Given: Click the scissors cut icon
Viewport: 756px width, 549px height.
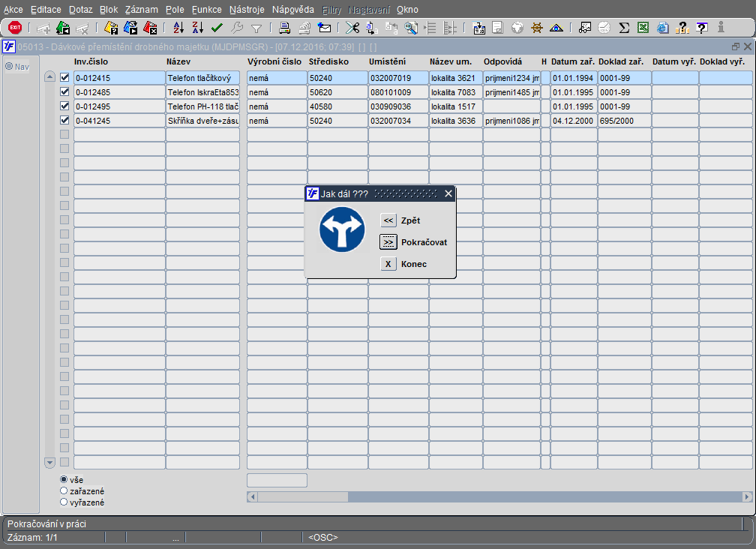Looking at the screenshot, I should pos(352,28).
